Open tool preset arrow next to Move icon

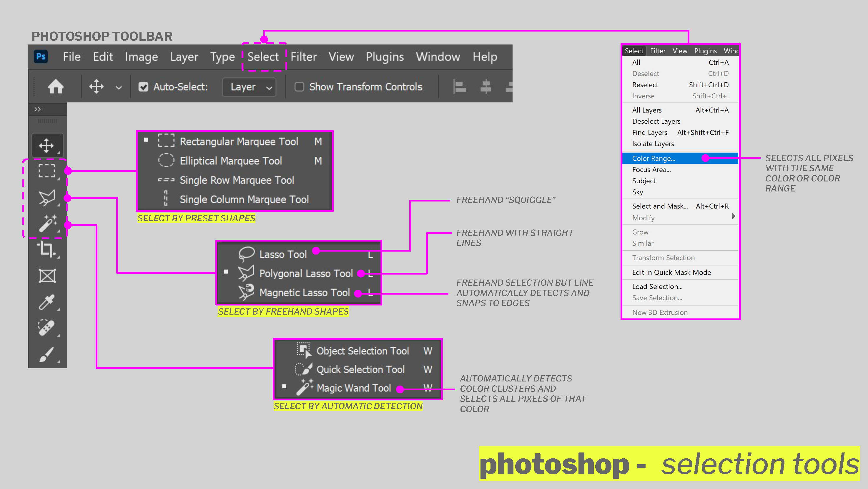point(119,88)
